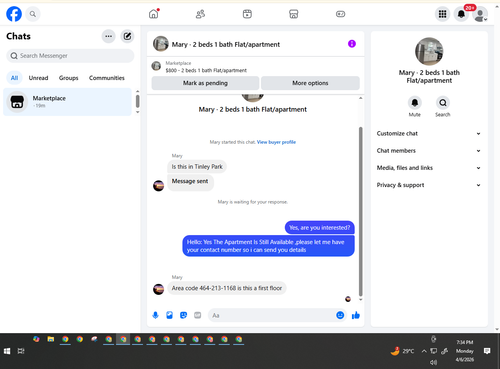Click the More options button
500x369 pixels.
point(310,83)
